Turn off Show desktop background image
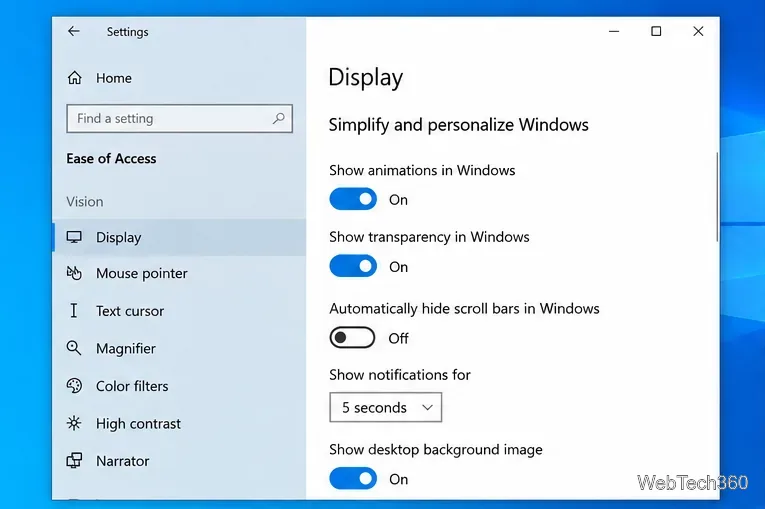Viewport: 765px width, 509px height. point(353,479)
